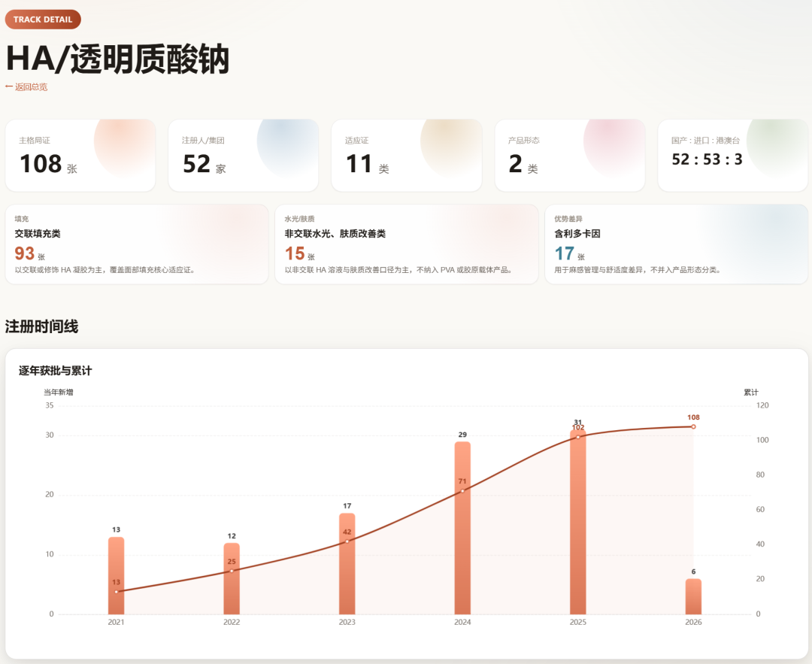812x664 pixels.
Task: Click the 交联填充类 category card
Action: (137, 244)
